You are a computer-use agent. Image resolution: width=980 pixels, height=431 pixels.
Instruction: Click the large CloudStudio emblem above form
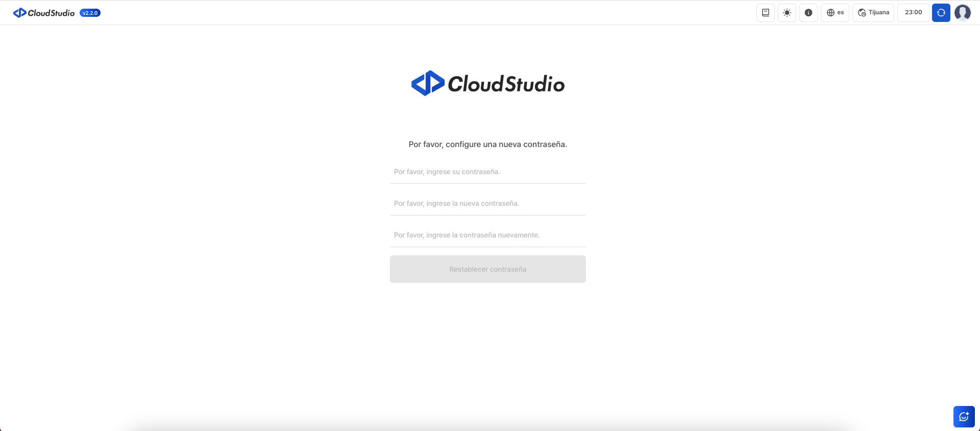coord(428,83)
